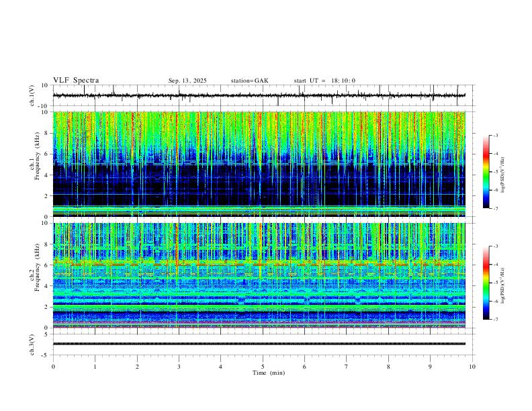Screen dimensions: 532x411
Task: Click the 2 kHz tick on ch.1 frequency axis
Action: [x=46, y=196]
